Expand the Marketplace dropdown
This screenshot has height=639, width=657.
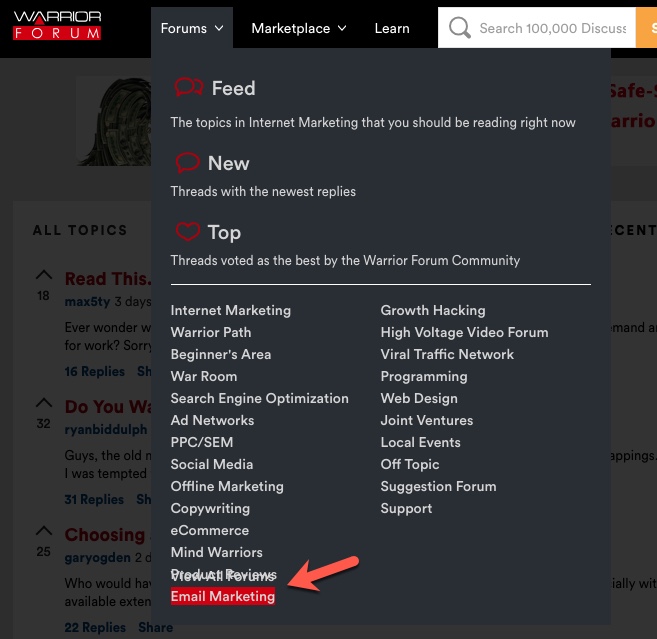click(x=298, y=28)
